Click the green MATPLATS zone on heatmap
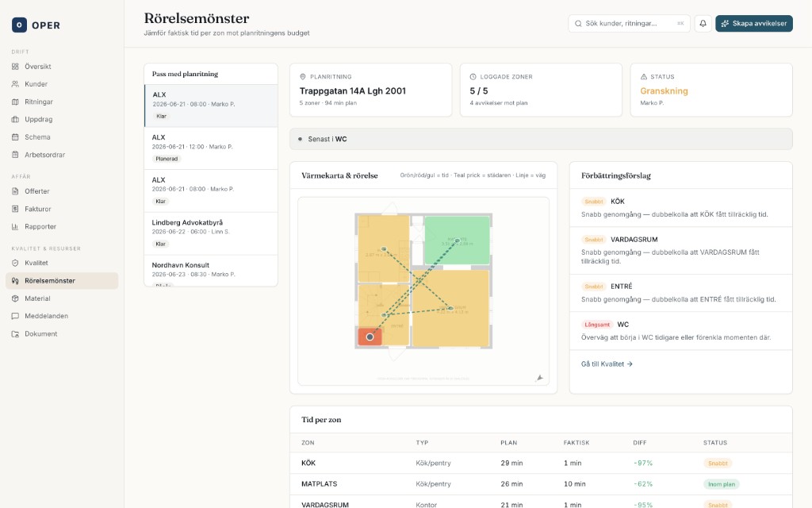The image size is (812, 508). (x=457, y=241)
